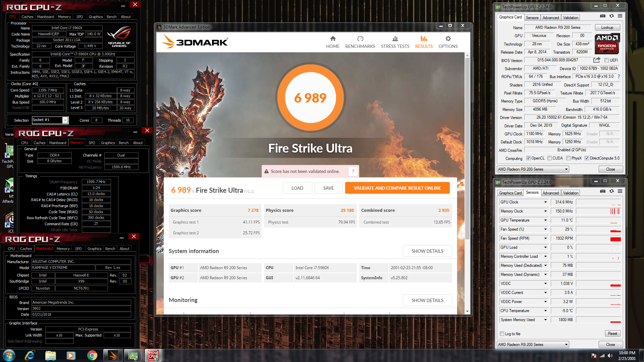Expand the GPU Clock sensor dropdown

click(x=545, y=202)
